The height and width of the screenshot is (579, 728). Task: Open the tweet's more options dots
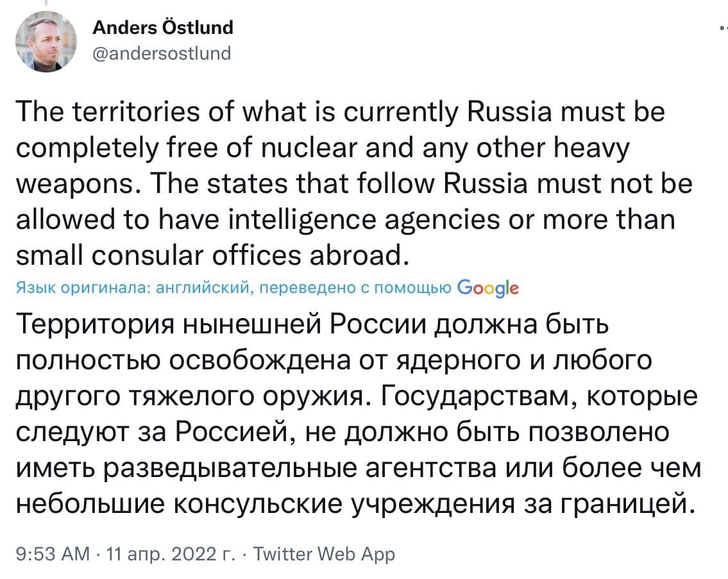723,29
